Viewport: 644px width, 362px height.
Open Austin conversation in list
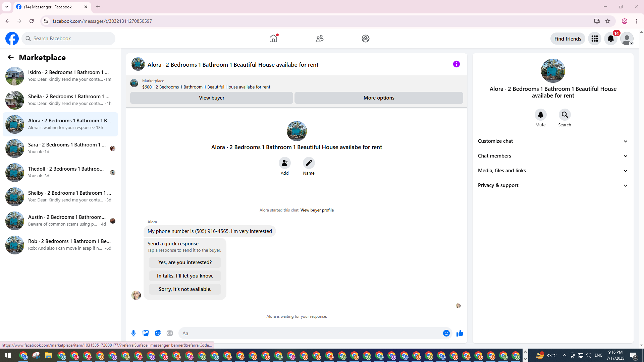60,221
